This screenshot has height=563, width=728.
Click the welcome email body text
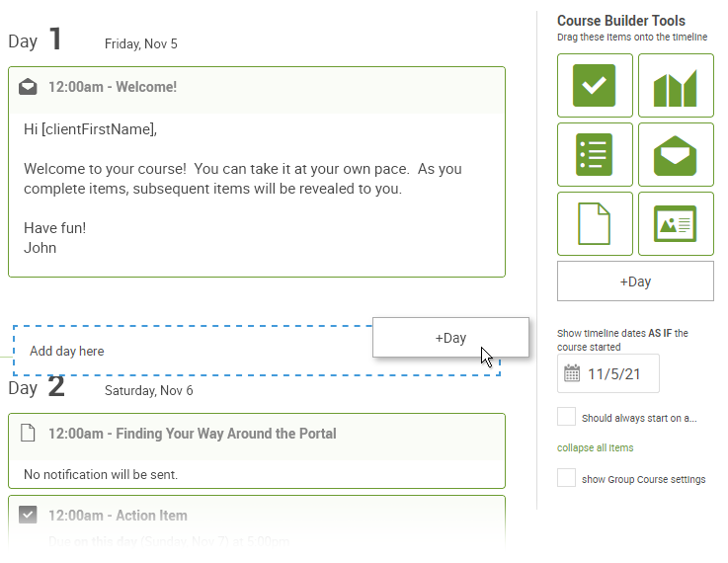pyautogui.click(x=243, y=189)
